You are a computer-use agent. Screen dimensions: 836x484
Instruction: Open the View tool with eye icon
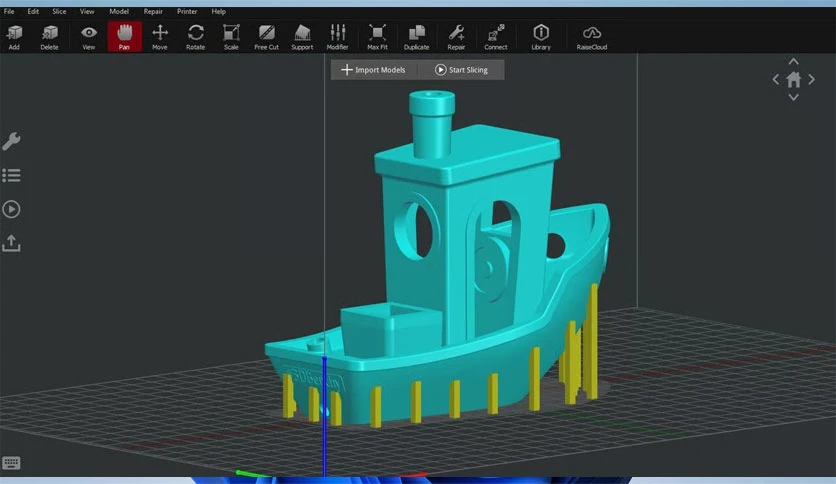coord(89,37)
